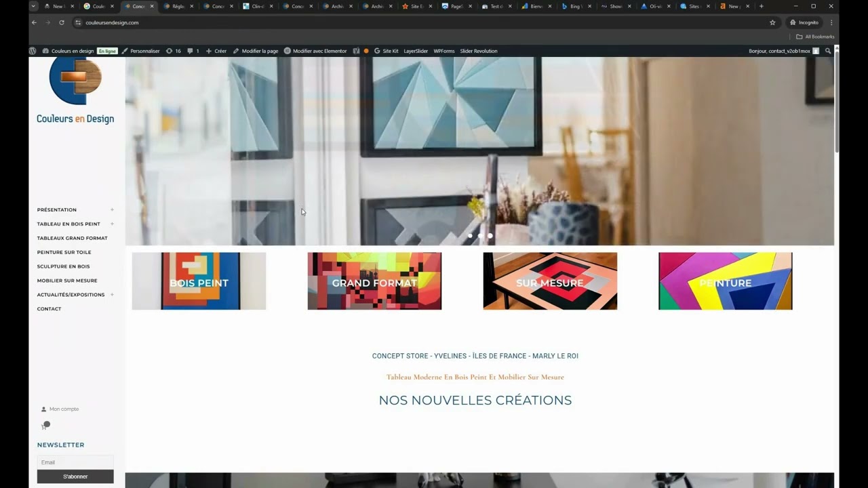Toggle the 'En ligne' status badge
Screen dimensions: 868x488
coord(107,51)
